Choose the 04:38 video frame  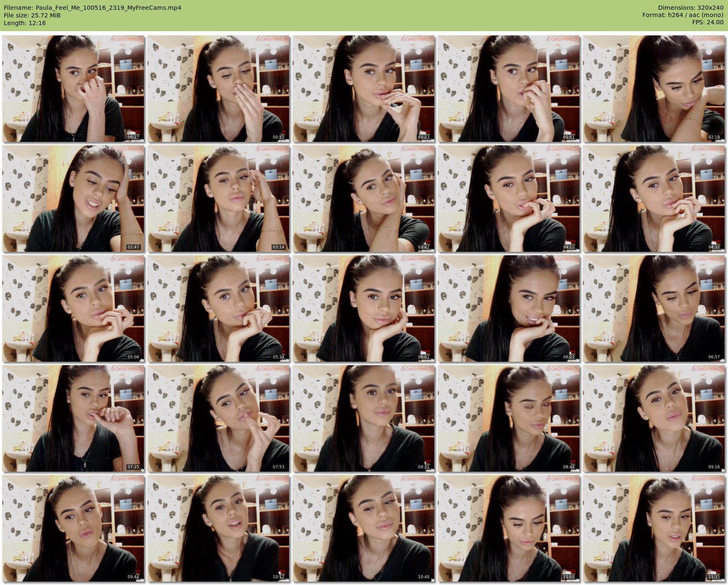(654, 199)
